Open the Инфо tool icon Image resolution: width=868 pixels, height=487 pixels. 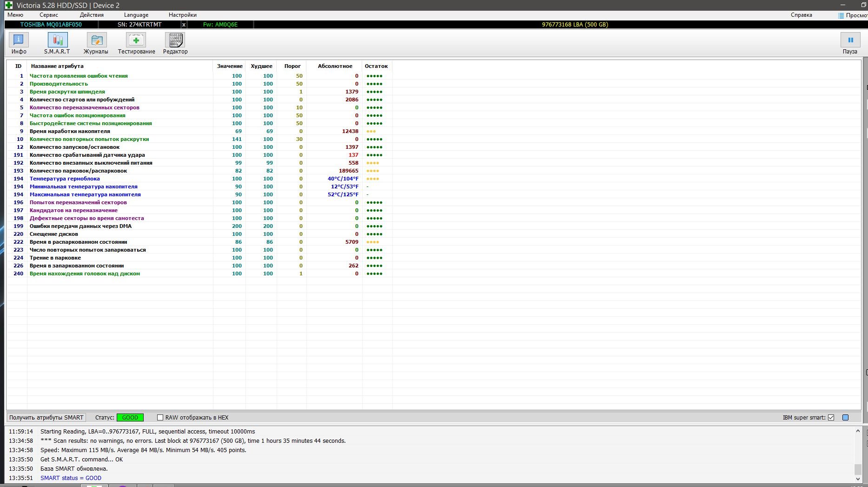[x=19, y=40]
